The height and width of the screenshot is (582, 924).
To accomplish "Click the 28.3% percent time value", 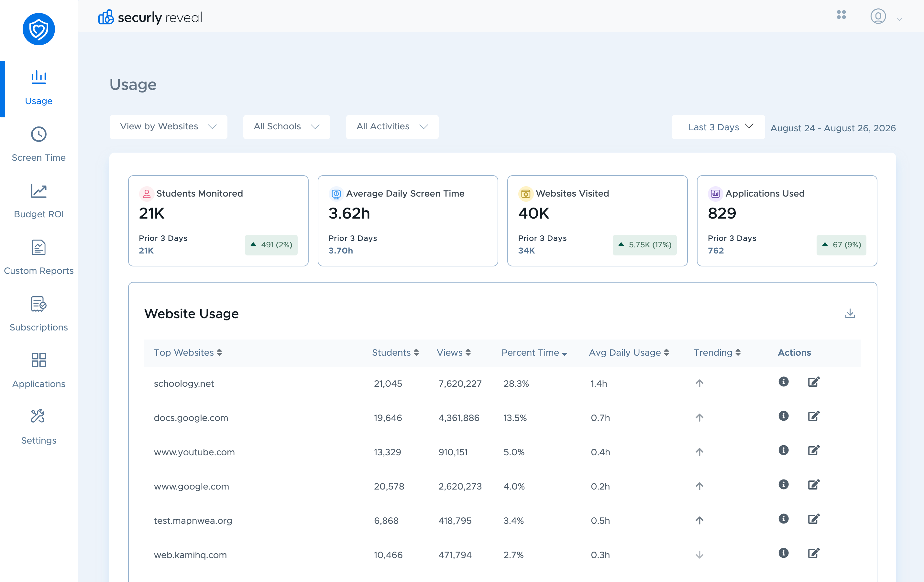I will [516, 383].
